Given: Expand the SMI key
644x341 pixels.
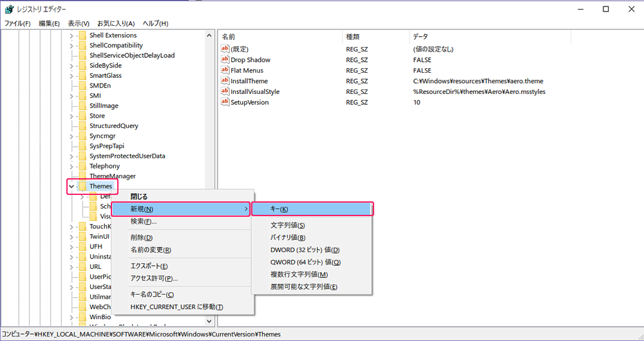Looking at the screenshot, I should [x=71, y=96].
